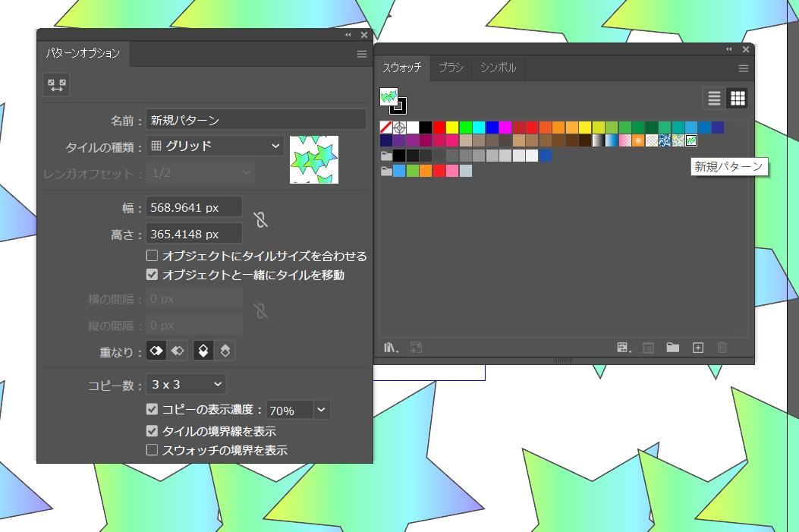799x532 pixels.
Task: Switch swatches to list view
Action: pyautogui.click(x=714, y=98)
